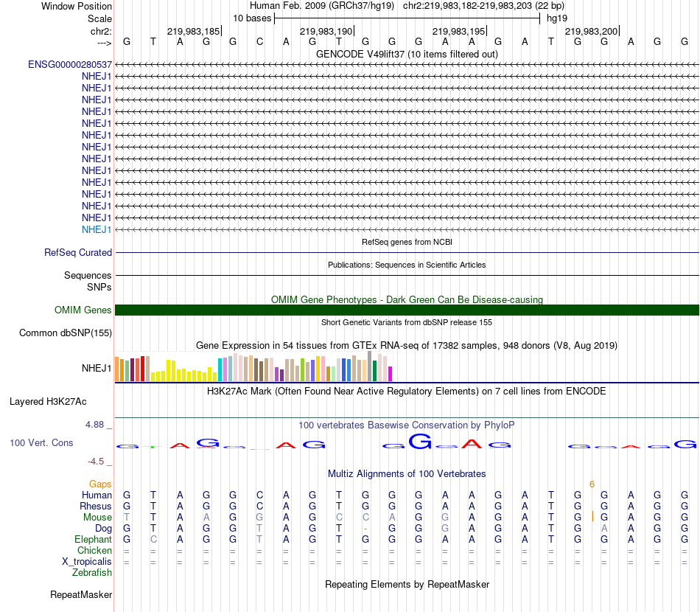
Task: Click the dash gap in Dog row
Action: coord(365,529)
